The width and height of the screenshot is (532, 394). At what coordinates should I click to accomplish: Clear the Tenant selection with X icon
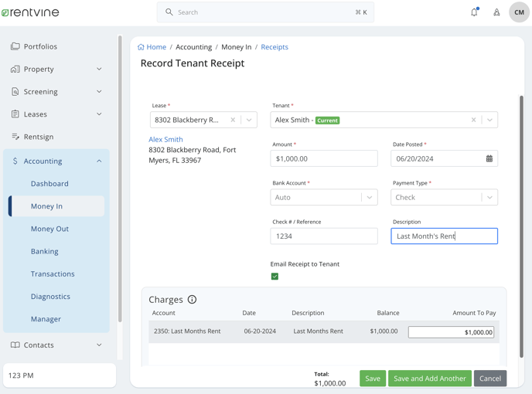click(473, 121)
